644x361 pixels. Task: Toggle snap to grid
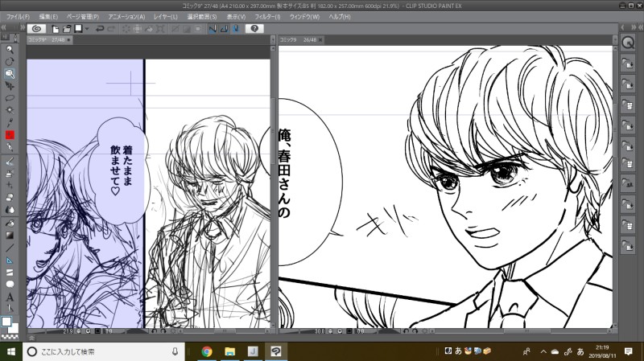click(235, 29)
